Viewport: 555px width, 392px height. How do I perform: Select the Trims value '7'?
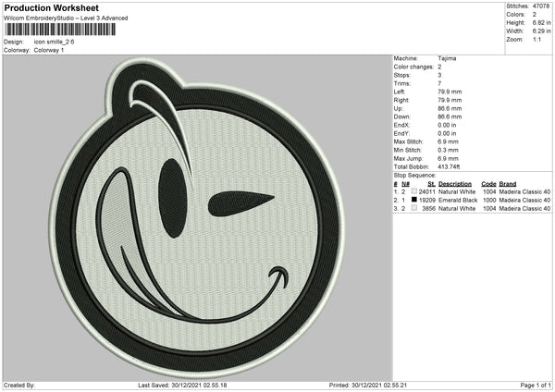coord(439,84)
